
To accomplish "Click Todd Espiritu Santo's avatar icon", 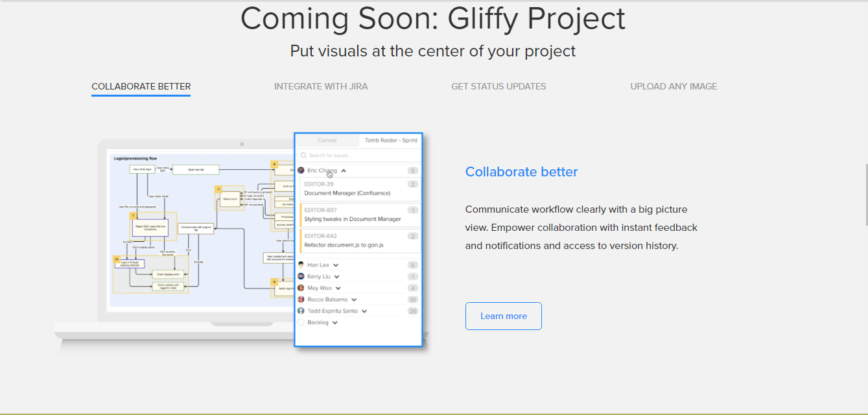I will tap(301, 311).
